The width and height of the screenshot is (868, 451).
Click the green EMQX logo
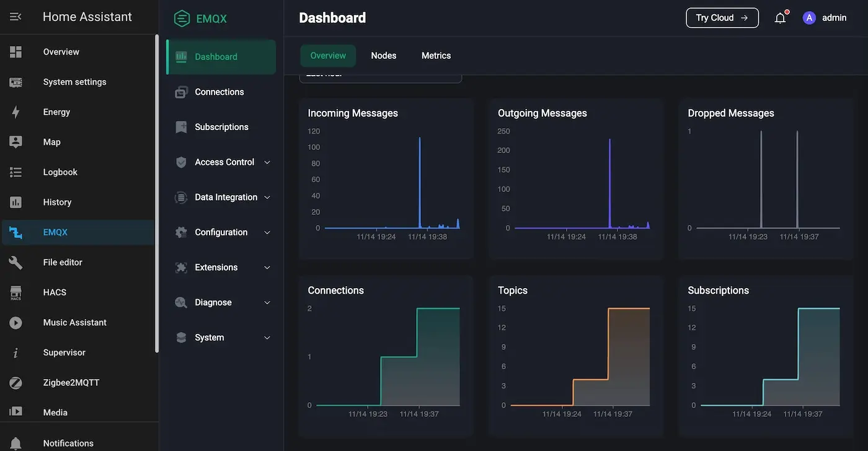click(200, 19)
